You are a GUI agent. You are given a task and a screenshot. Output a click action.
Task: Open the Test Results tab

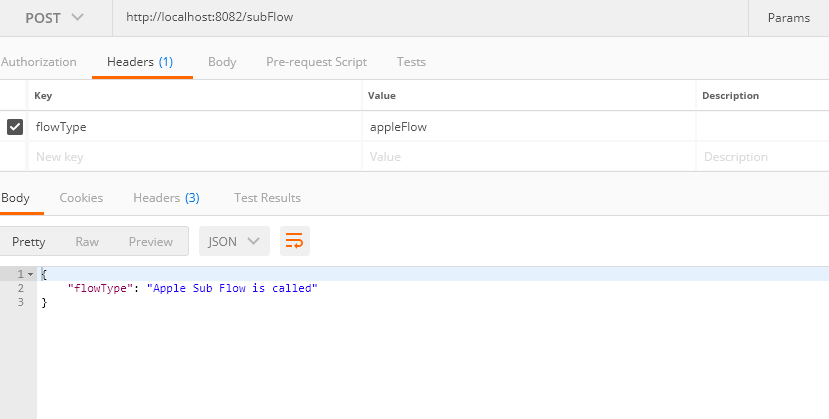(267, 198)
